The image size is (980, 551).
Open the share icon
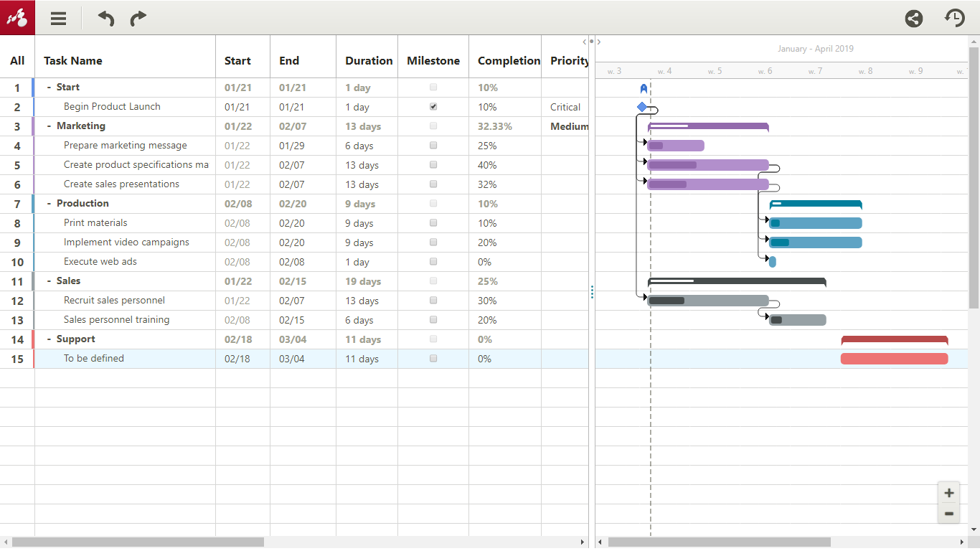coord(913,19)
